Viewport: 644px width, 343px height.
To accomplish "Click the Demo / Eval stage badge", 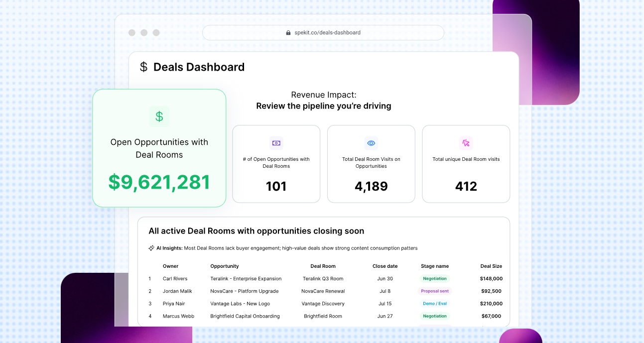I will 435,304.
